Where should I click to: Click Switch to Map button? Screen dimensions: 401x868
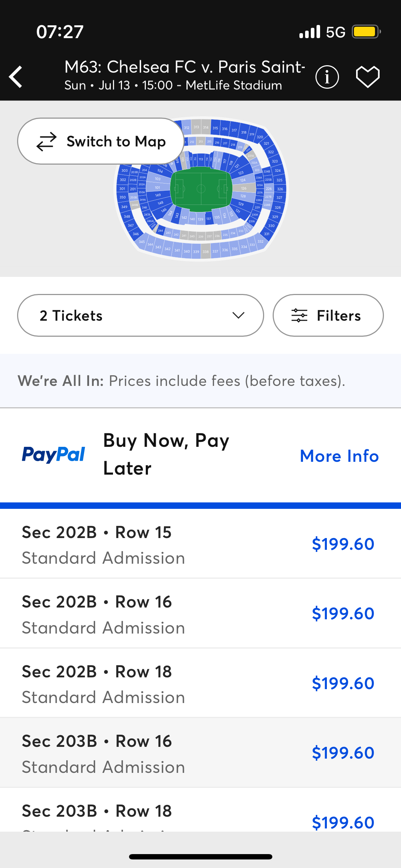[x=101, y=141]
